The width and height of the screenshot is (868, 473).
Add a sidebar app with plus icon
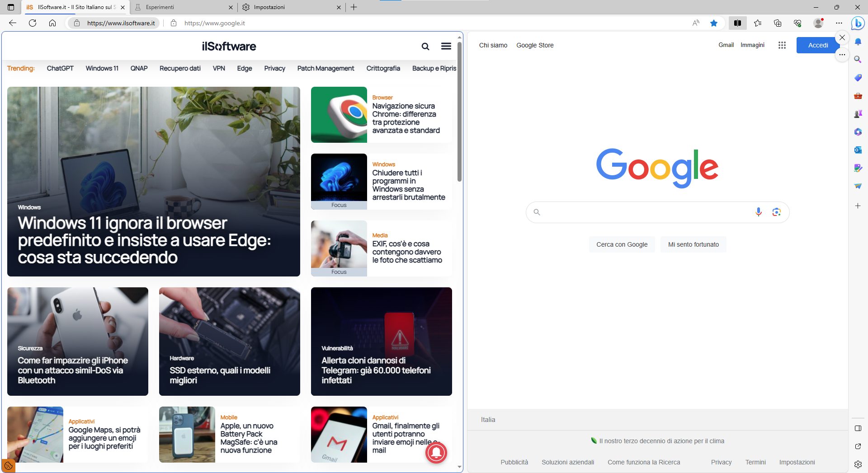[x=858, y=206]
